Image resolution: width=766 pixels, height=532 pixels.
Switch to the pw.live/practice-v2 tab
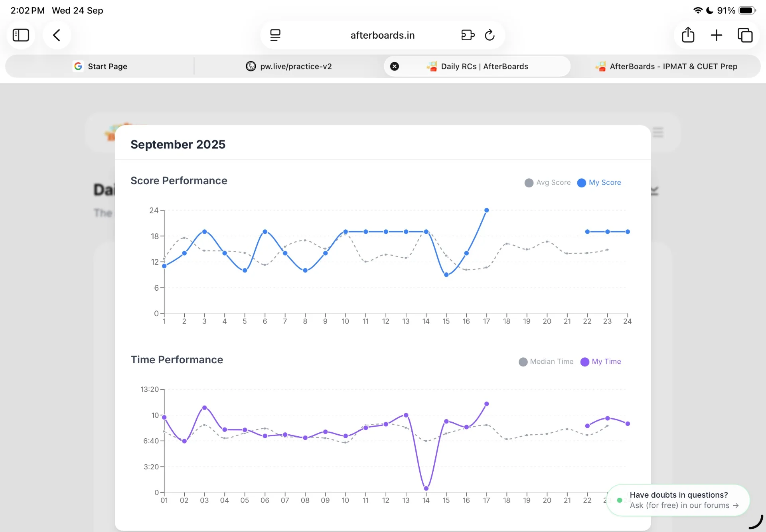click(x=289, y=66)
